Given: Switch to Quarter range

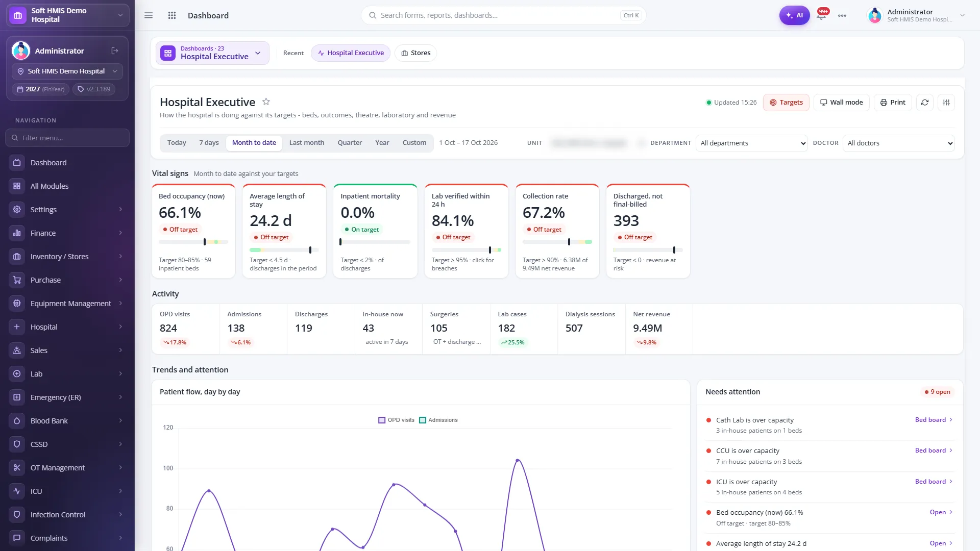Looking at the screenshot, I should (350, 143).
